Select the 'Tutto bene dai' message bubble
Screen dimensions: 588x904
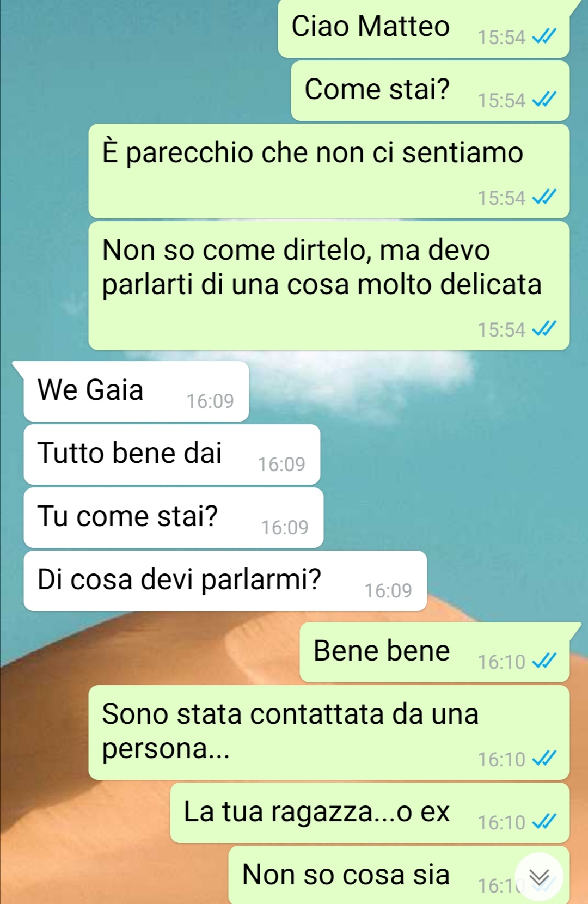(172, 454)
